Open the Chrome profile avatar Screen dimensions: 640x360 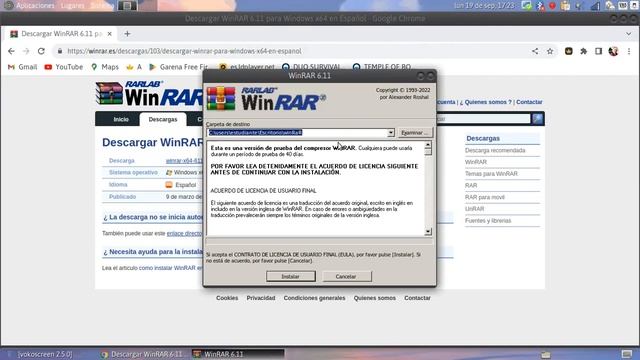[613, 51]
